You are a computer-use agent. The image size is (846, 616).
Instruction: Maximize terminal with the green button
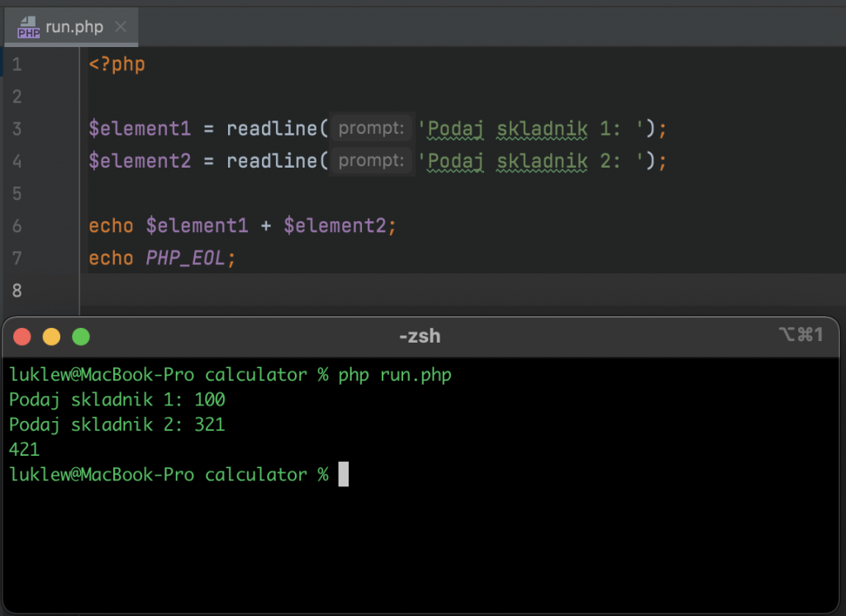point(81,337)
